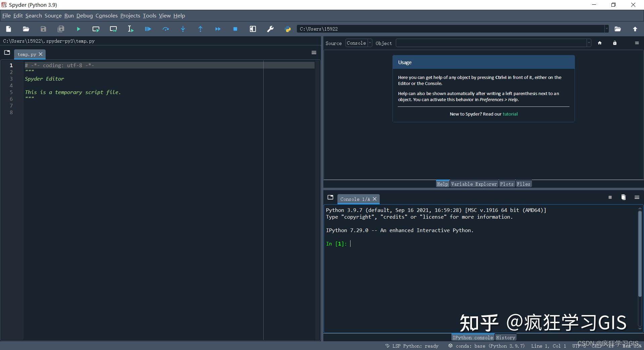This screenshot has height=350, width=644.
Task: Stop the current execution
Action: point(235,29)
